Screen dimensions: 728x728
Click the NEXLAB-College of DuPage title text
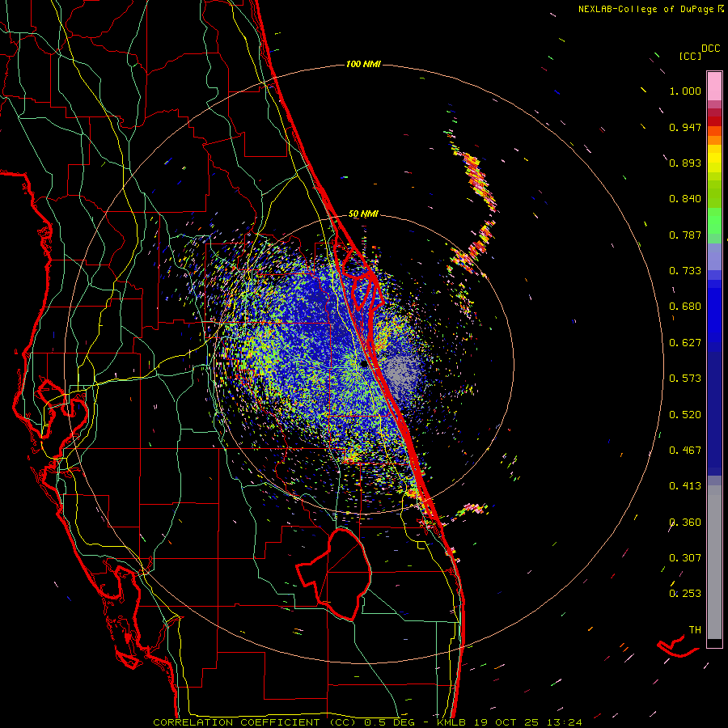645,9
